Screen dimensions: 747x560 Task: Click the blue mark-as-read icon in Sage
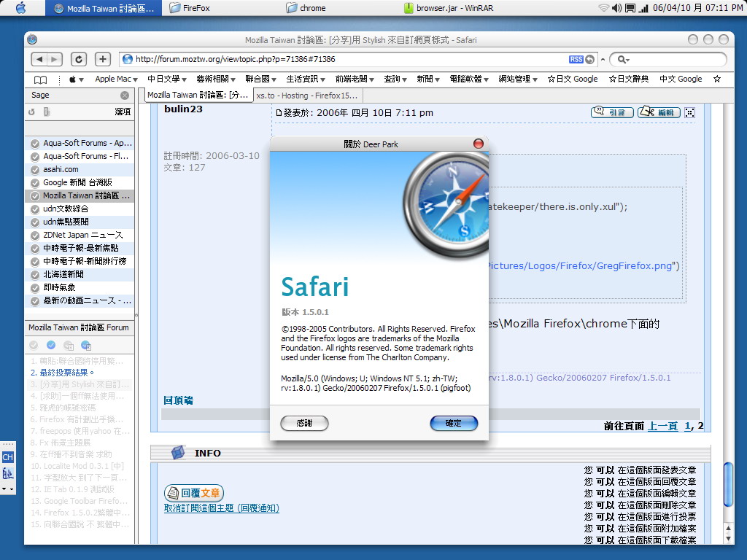click(51, 345)
